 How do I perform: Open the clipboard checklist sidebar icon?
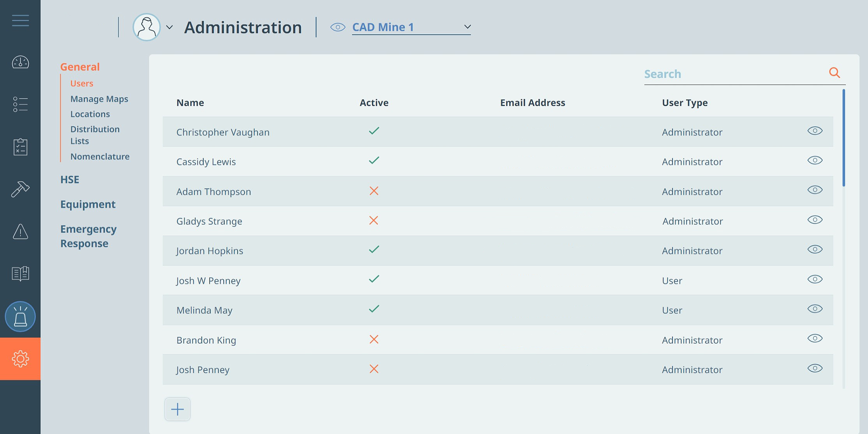pos(20,147)
